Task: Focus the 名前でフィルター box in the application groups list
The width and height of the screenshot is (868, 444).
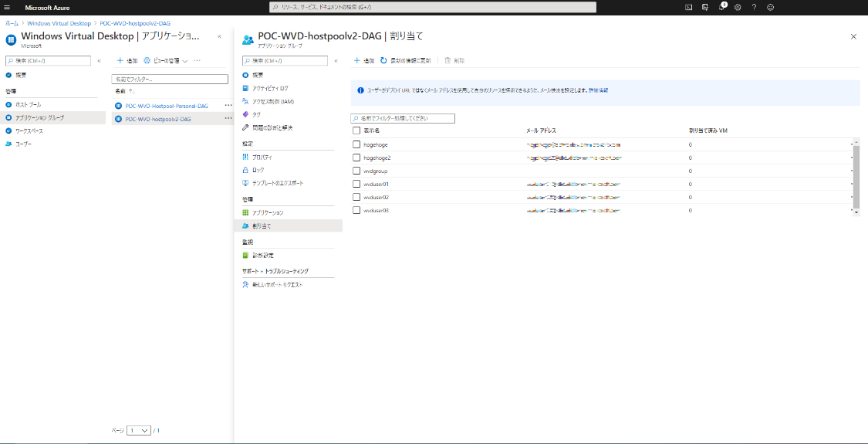Action: (170, 80)
